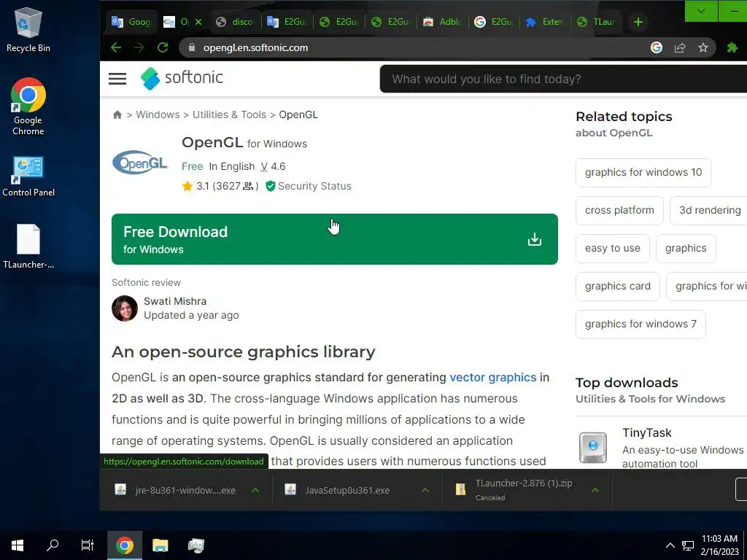This screenshot has height=560, width=747.
Task: Switch to the first Google tab
Action: (131, 22)
